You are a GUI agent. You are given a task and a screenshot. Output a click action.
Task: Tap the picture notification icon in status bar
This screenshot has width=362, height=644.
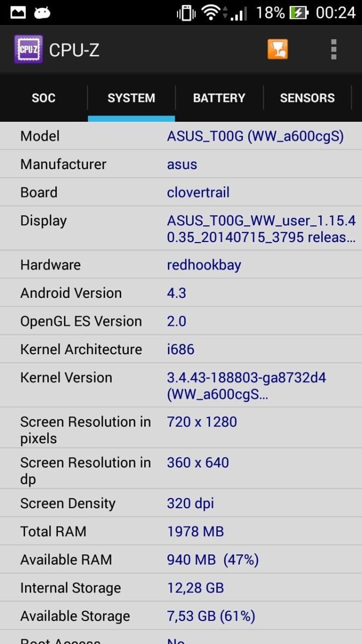(x=18, y=12)
